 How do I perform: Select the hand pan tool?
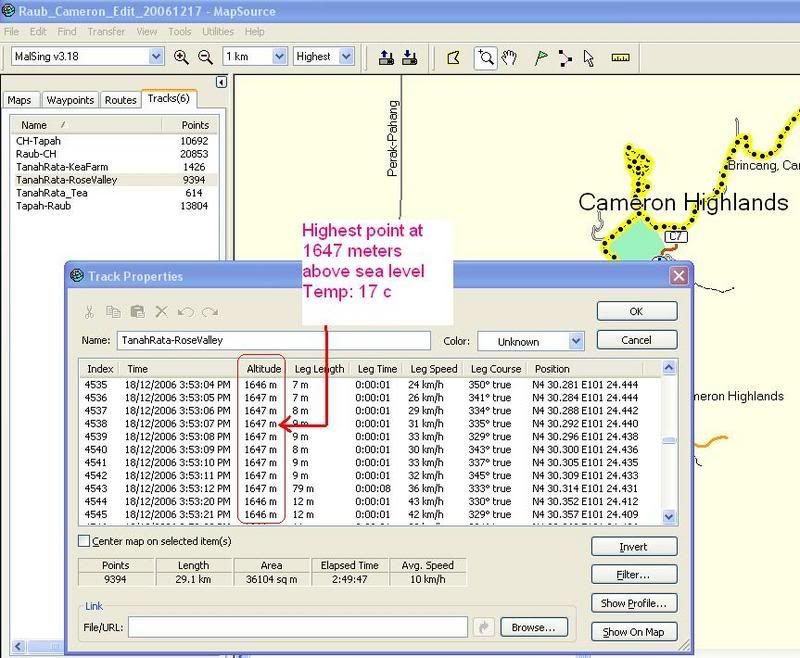coord(509,57)
